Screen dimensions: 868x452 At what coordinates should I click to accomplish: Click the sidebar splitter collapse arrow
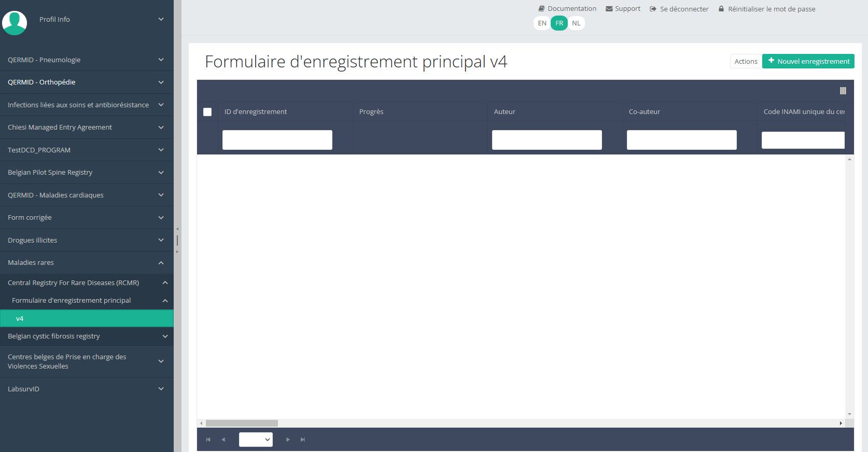(x=177, y=229)
